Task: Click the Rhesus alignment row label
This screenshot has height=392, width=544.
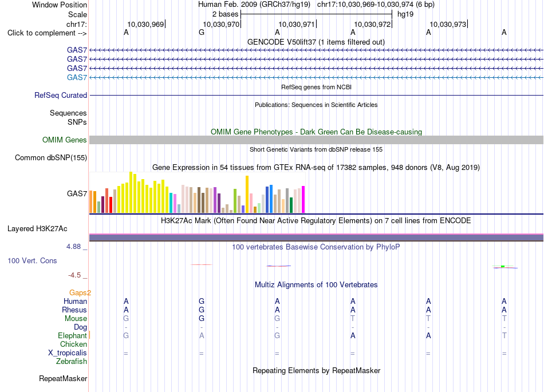Action: [74, 310]
